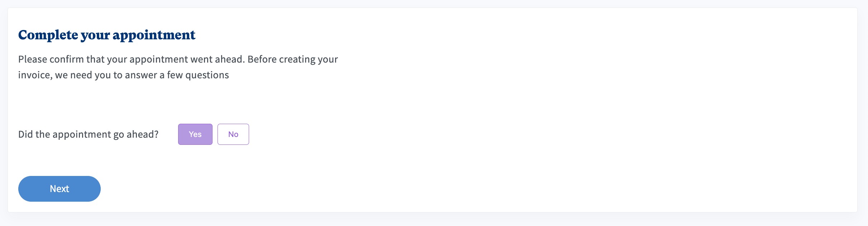Screen dimensions: 868x226
Task: Select Yes for appointment went ahead
Action: click(x=195, y=134)
